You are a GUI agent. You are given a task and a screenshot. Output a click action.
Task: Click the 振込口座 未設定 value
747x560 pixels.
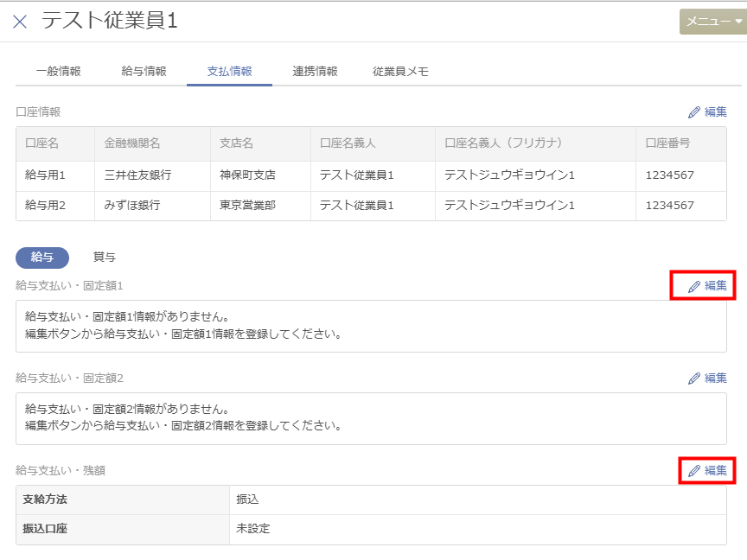pos(252,529)
